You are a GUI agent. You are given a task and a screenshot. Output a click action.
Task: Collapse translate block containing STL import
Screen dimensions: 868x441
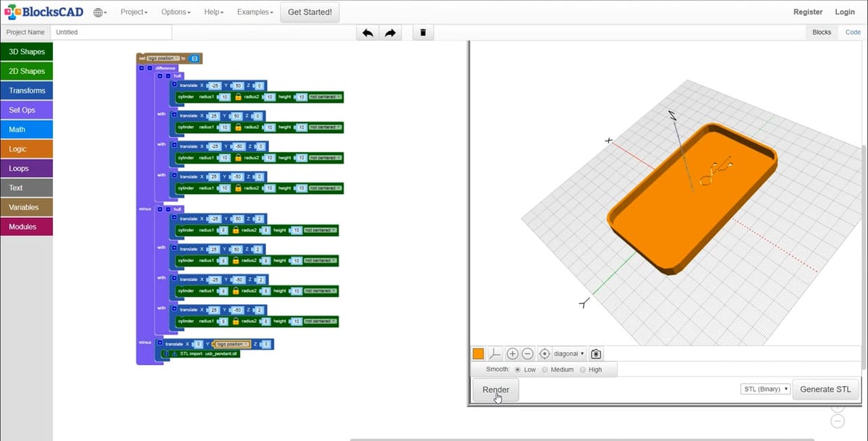[160, 343]
